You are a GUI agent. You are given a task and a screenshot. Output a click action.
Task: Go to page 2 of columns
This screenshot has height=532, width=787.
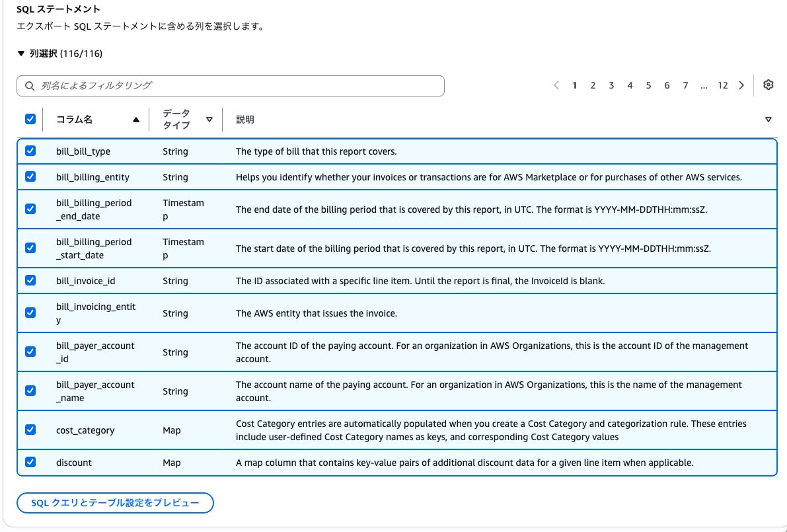tap(593, 85)
